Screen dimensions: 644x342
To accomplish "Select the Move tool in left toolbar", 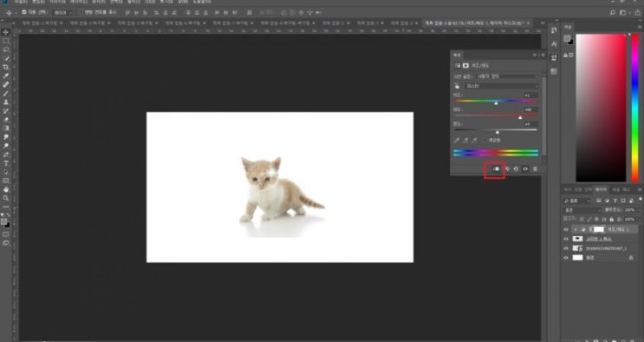I will (x=6, y=32).
